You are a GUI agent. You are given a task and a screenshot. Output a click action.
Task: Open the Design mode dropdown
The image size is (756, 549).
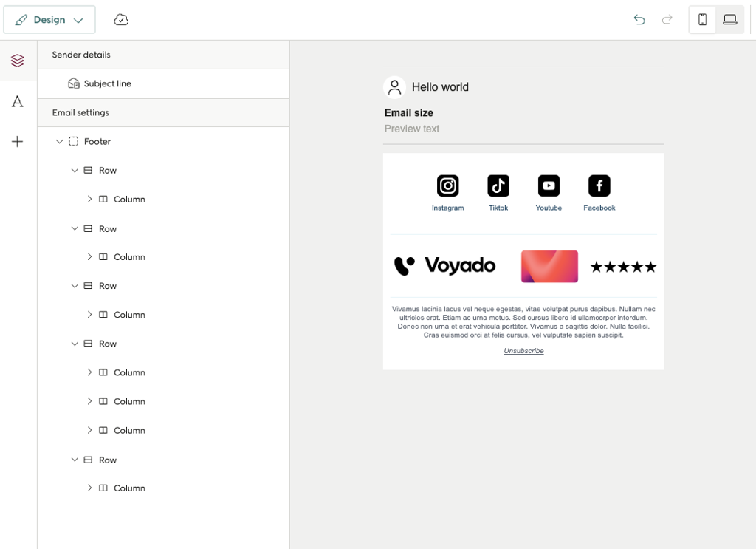click(x=49, y=19)
